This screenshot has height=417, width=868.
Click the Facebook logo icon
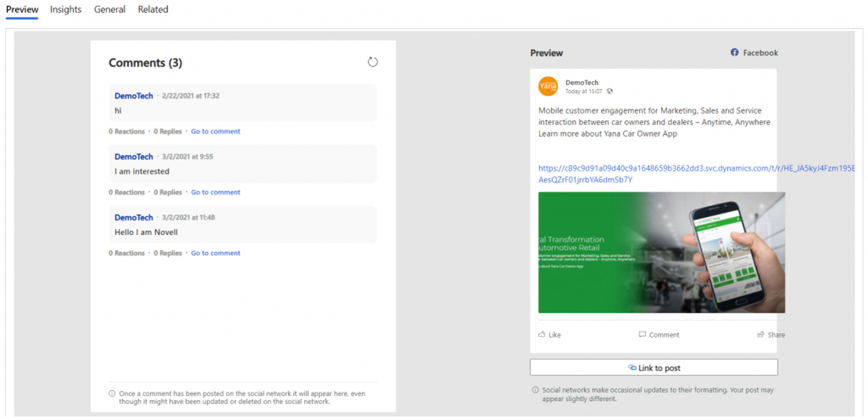735,53
